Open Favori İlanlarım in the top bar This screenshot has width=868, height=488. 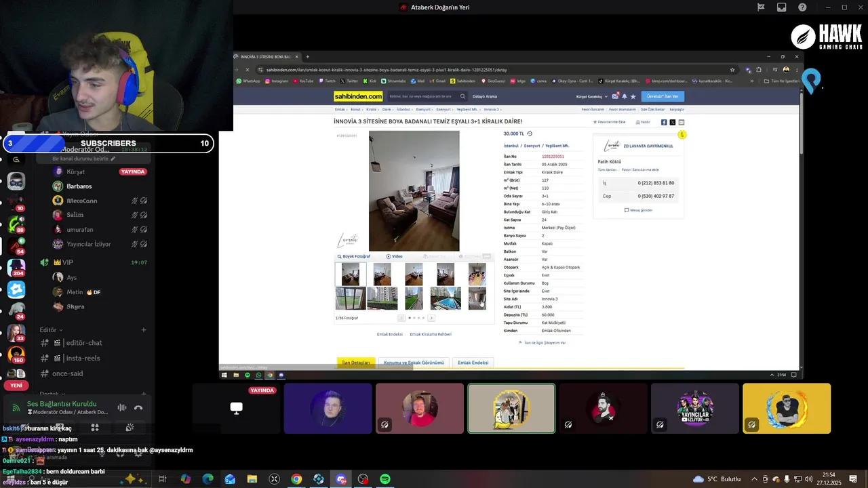[x=593, y=109]
